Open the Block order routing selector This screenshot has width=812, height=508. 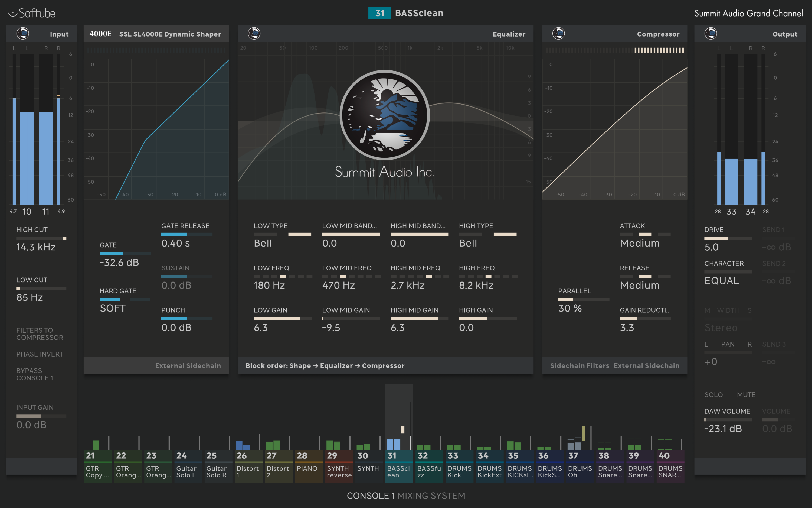[325, 365]
